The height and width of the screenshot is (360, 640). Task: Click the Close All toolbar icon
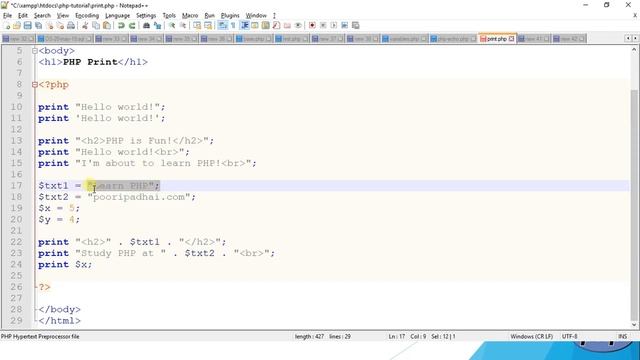click(x=60, y=25)
